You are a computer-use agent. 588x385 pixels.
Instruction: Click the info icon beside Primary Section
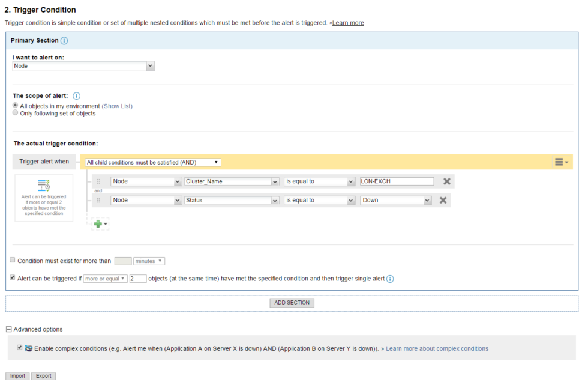[x=65, y=40]
